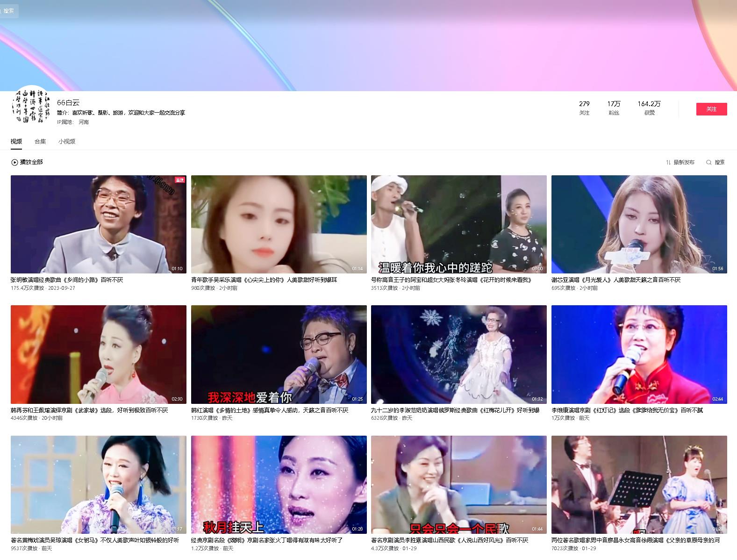The width and height of the screenshot is (737, 560).
Task: Play the 韩红《多情的土地》 video thumbnail
Action: (279, 354)
